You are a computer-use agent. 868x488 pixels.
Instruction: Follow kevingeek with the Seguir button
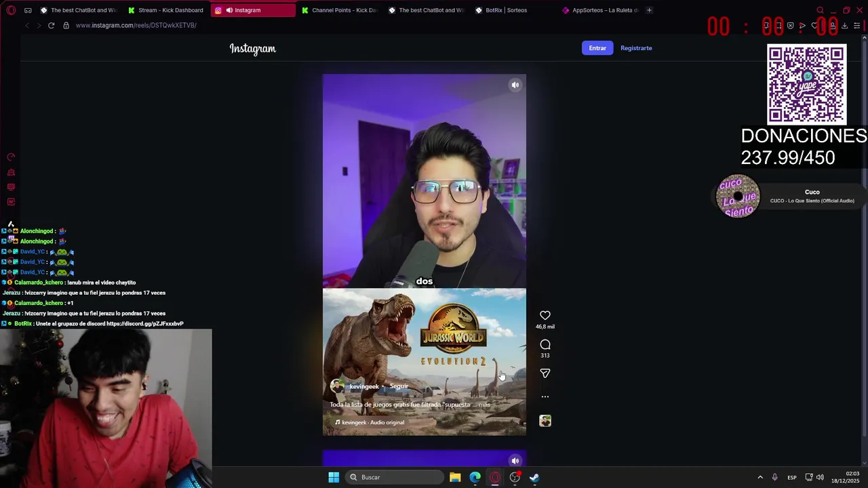click(x=399, y=386)
